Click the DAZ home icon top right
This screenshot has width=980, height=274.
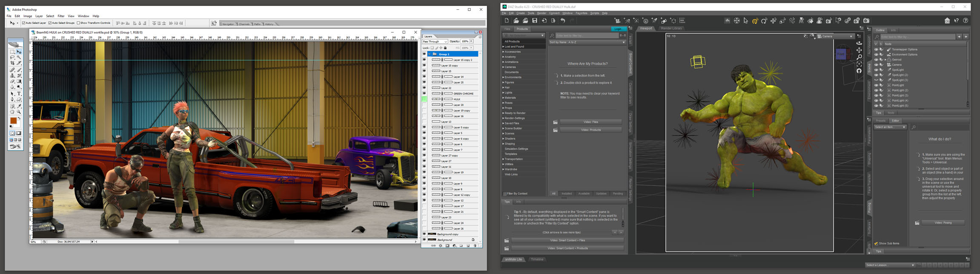click(x=947, y=20)
